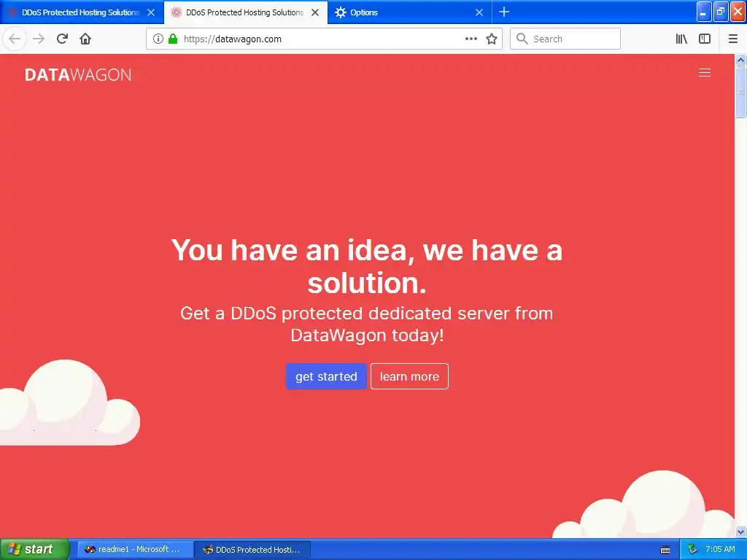Open the Firefox home page
The image size is (747, 560).
pos(85,39)
